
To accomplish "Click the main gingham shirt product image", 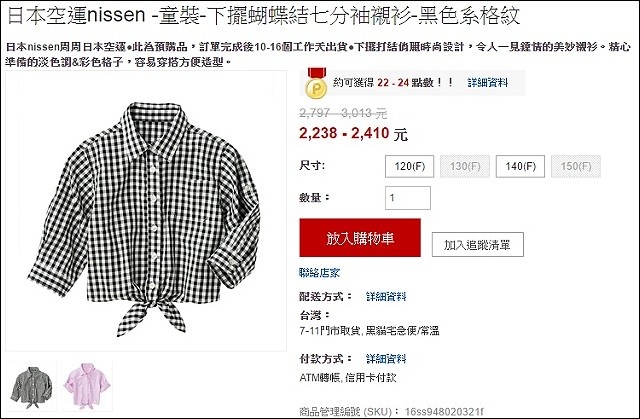I will [146, 211].
